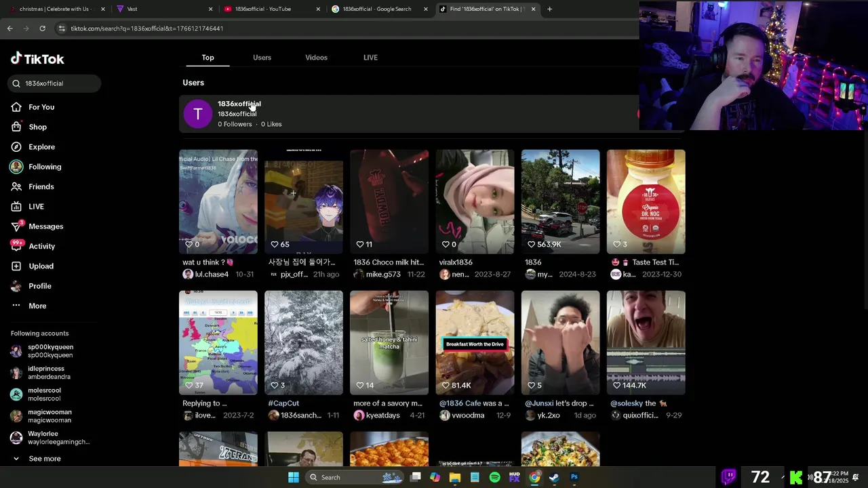Open the Windows Start menu
This screenshot has height=488, width=868.
[x=294, y=477]
